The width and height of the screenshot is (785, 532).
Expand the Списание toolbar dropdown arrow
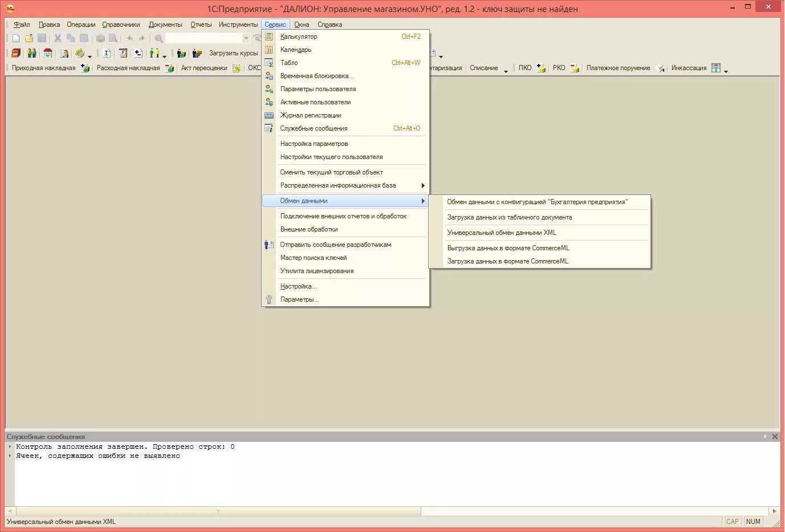tap(506, 71)
